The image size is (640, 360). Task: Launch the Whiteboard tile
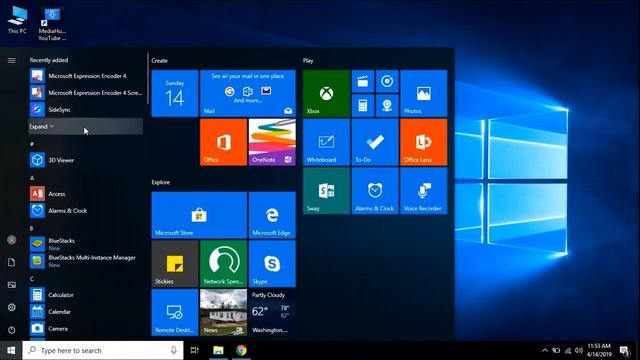pos(326,142)
